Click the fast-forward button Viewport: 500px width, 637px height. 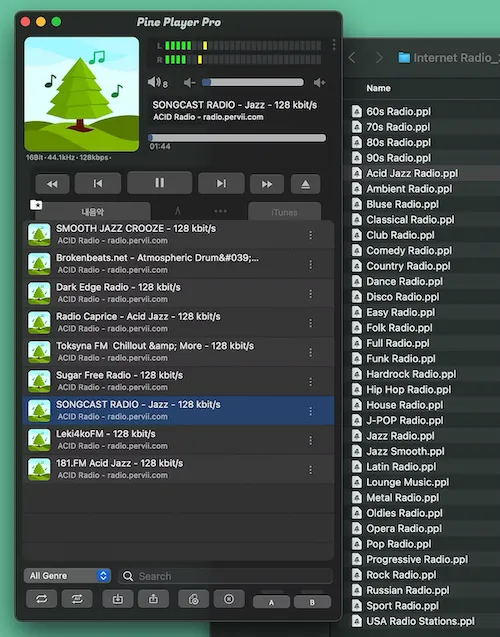pyautogui.click(x=267, y=184)
